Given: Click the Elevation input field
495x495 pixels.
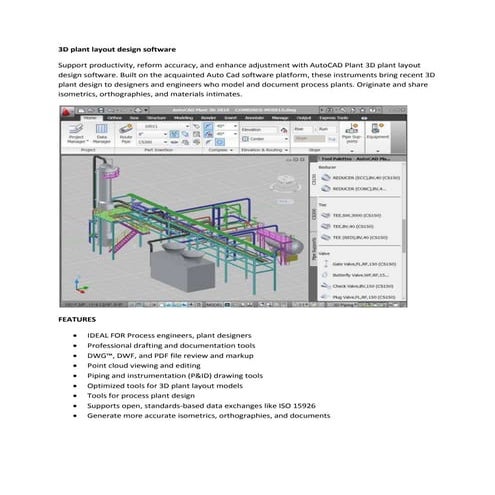Looking at the screenshot, I should pyautogui.click(x=259, y=130).
